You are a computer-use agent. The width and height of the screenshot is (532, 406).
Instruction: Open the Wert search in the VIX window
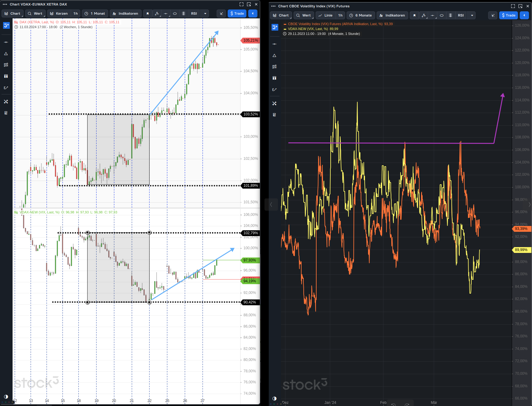(x=304, y=15)
